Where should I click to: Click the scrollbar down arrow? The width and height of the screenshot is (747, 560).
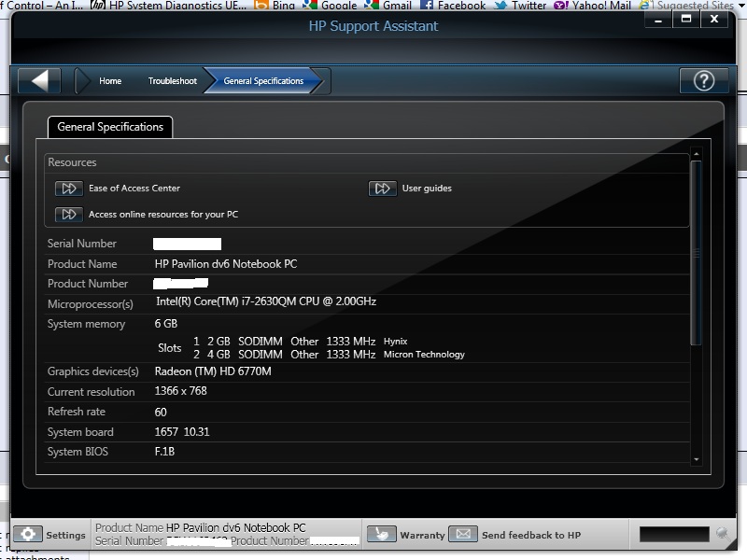(x=696, y=459)
